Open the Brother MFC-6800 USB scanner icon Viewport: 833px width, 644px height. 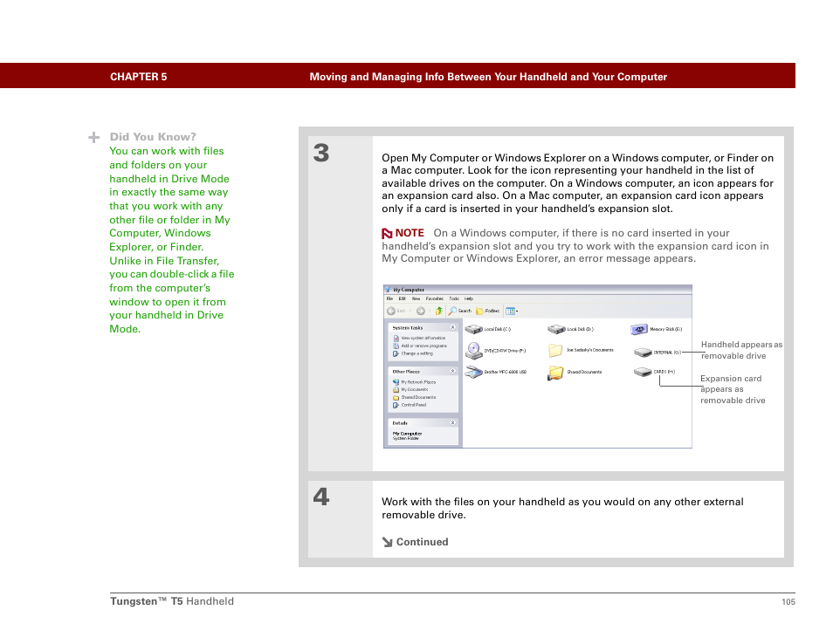pos(473,372)
